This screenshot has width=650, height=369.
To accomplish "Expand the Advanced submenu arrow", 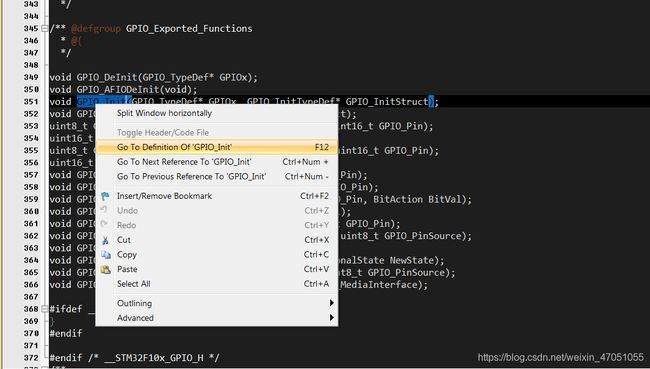I will pyautogui.click(x=332, y=318).
